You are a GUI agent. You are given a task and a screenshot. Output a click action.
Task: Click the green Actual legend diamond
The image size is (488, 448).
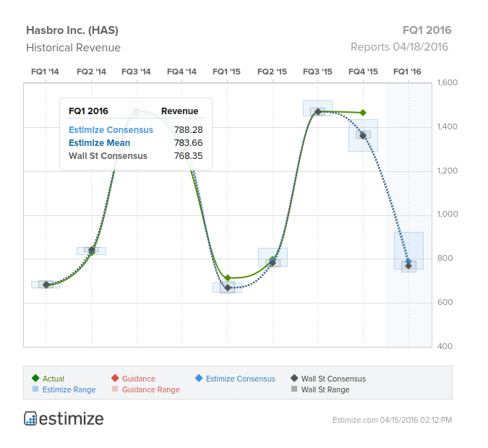35,378
